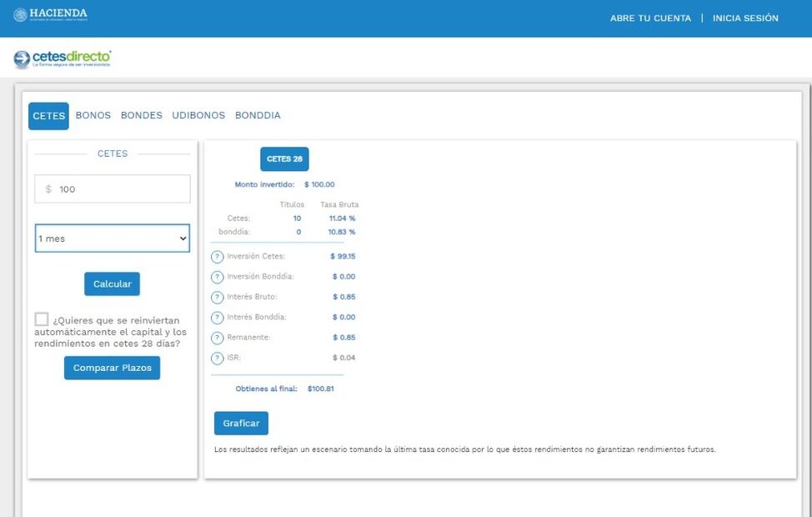
Task: Open the BONDDIA tab
Action: 258,115
